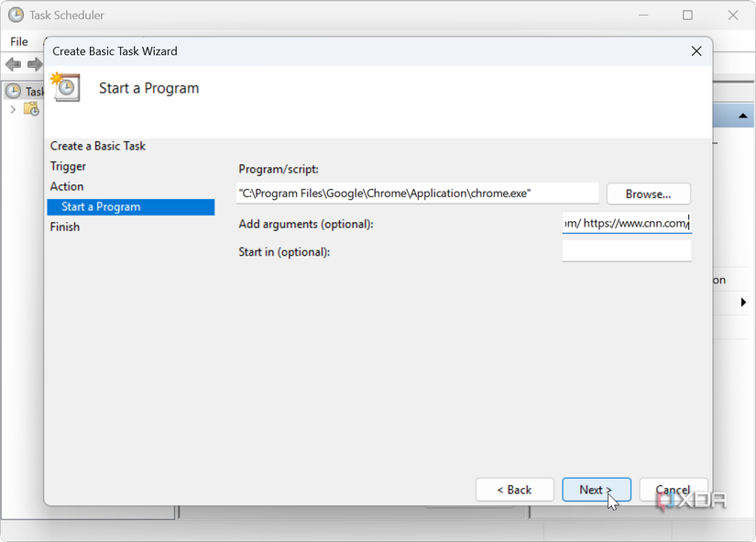Image resolution: width=756 pixels, height=542 pixels.
Task: Click the Task Scheduler Library folder icon
Action: (x=31, y=108)
